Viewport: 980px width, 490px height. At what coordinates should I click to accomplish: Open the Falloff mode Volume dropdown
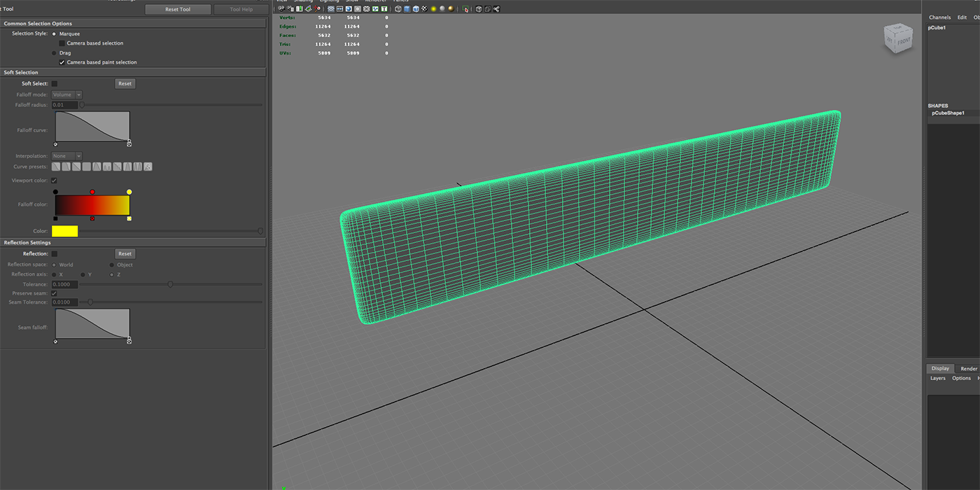66,94
